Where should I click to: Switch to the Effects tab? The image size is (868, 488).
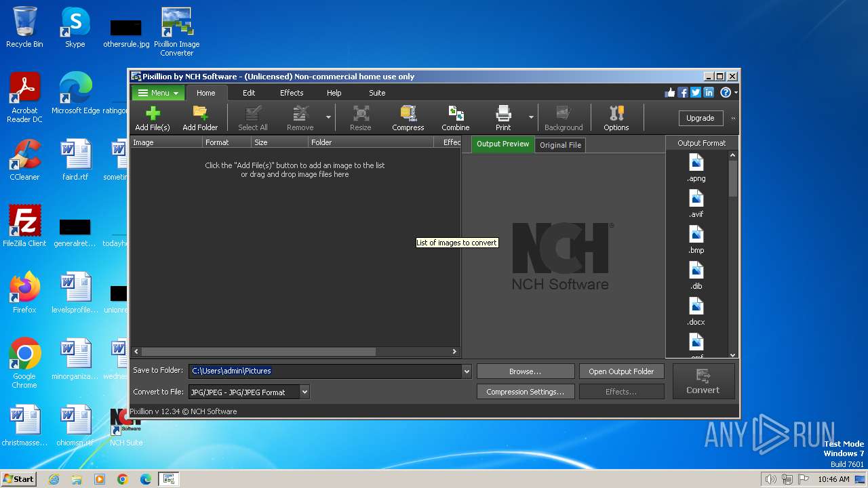(x=292, y=93)
